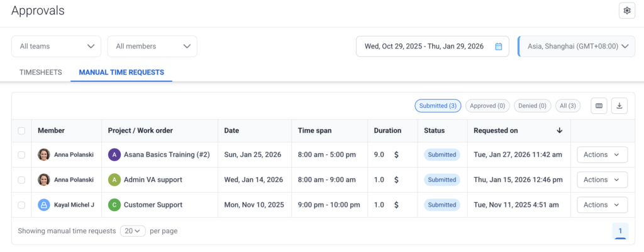
Task: Select the Manual Time Requests tab
Action: 121,72
